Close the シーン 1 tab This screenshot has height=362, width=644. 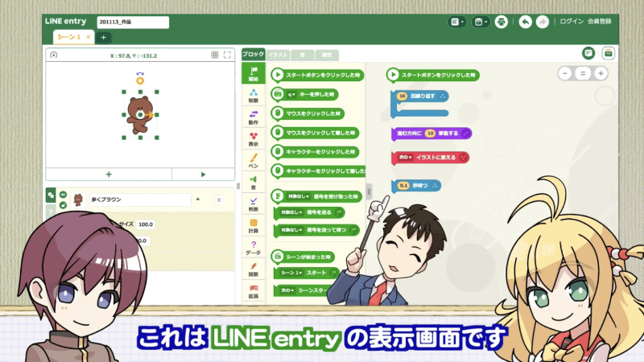pos(88,37)
